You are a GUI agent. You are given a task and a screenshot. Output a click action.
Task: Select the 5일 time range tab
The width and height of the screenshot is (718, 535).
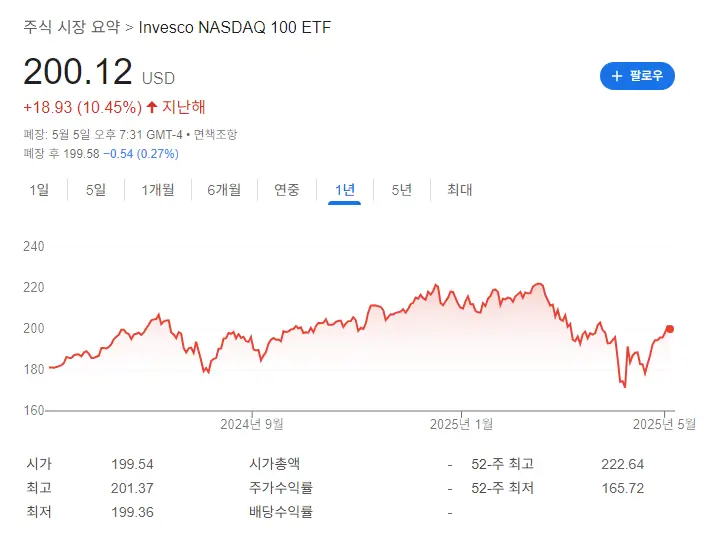click(x=96, y=190)
